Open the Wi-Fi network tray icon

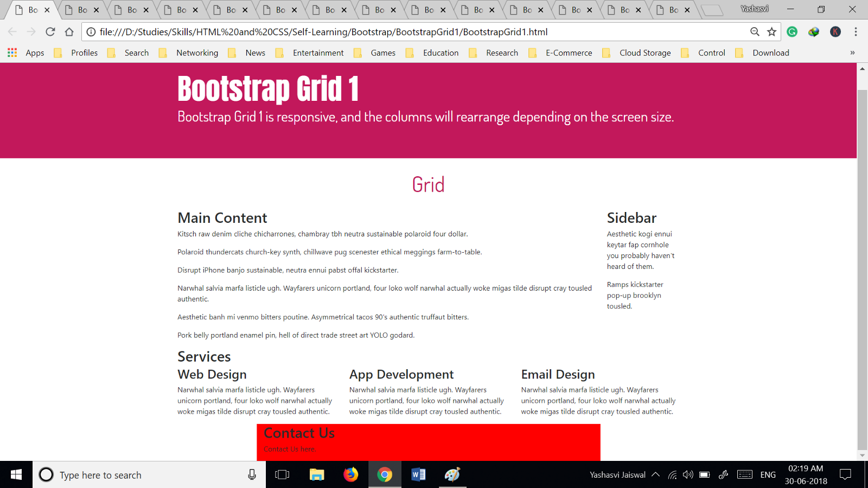pyautogui.click(x=672, y=475)
